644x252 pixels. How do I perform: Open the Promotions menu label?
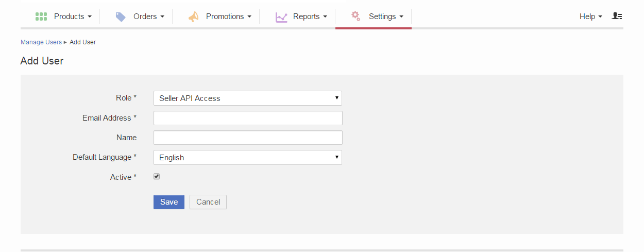click(x=228, y=16)
